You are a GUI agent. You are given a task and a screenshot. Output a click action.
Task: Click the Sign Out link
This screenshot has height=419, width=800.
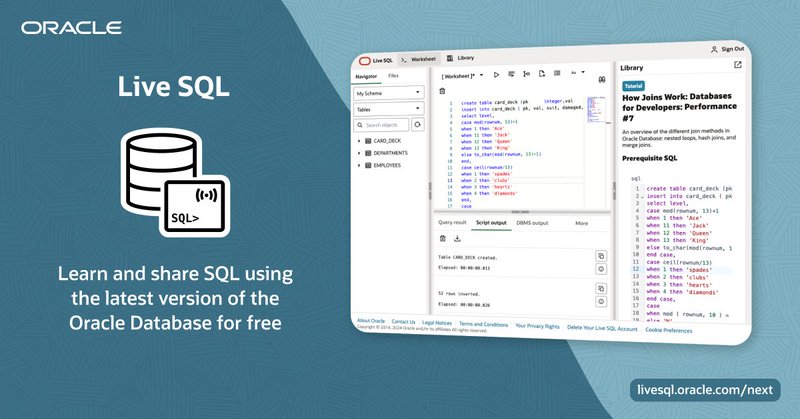tap(733, 49)
